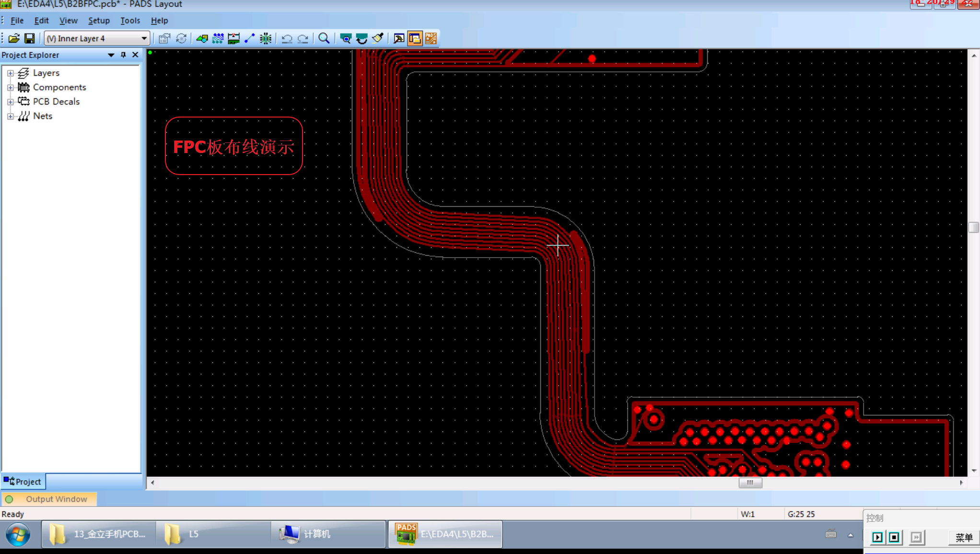Open the BGA toolbar icon

(x=265, y=38)
